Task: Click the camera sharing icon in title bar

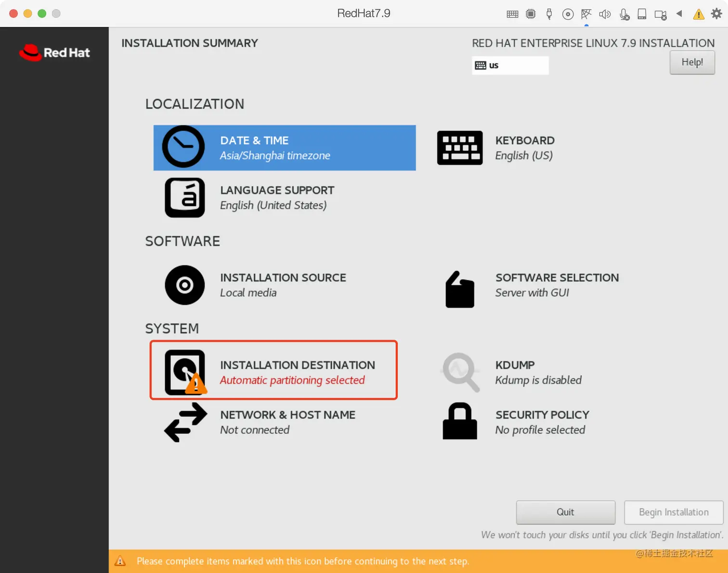Action: [x=661, y=15]
